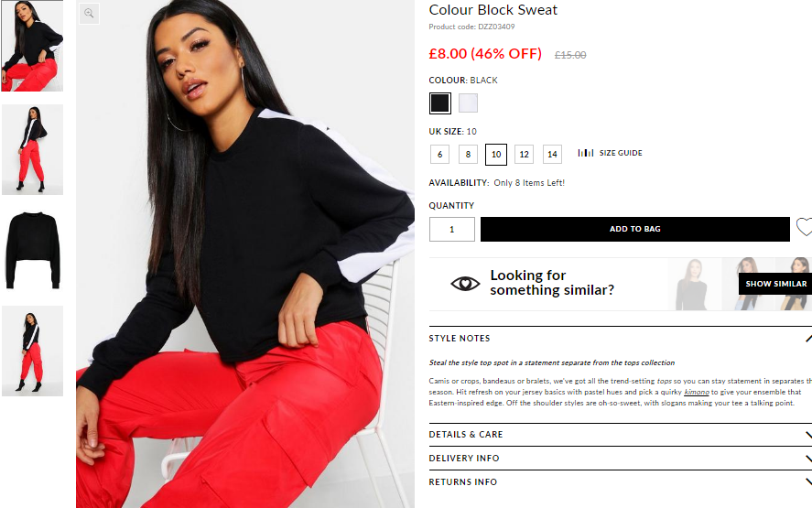Image resolution: width=812 pixels, height=508 pixels.
Task: Choose UK size 12
Action: [x=524, y=155]
